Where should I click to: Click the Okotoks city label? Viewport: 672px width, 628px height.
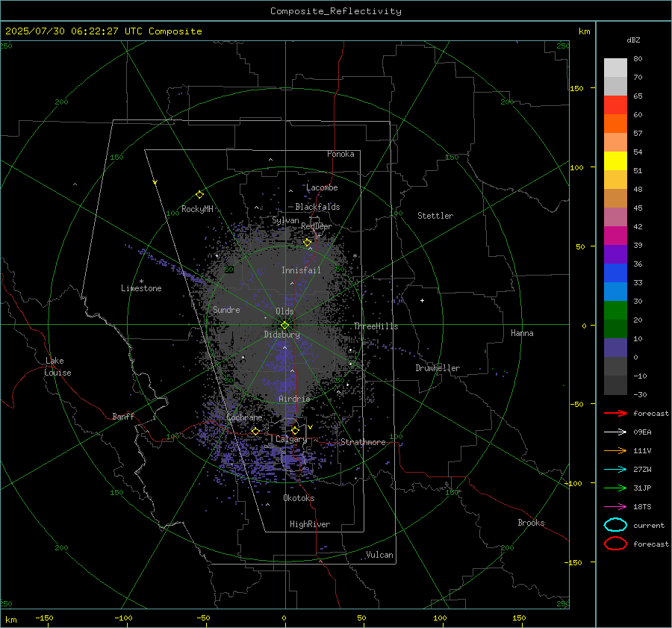tap(299, 498)
